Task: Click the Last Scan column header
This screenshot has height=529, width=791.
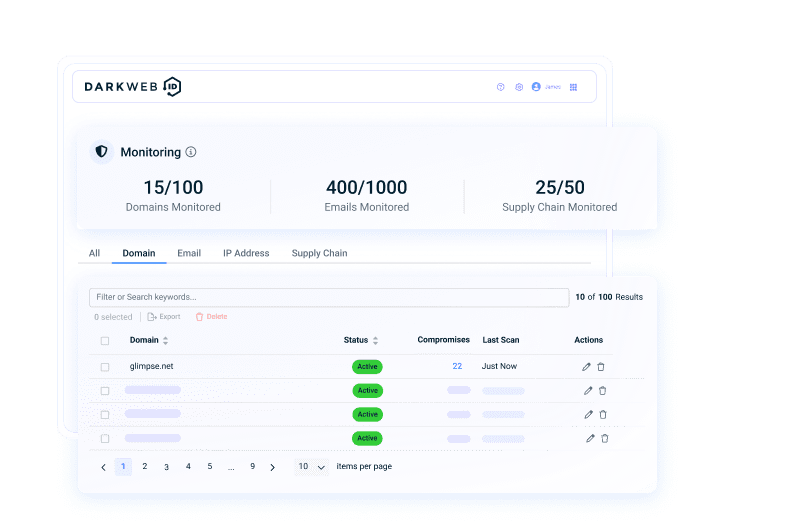Action: tap(501, 340)
